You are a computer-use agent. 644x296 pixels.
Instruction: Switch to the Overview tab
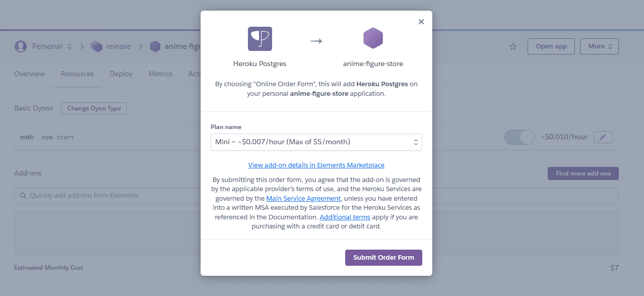click(x=29, y=74)
